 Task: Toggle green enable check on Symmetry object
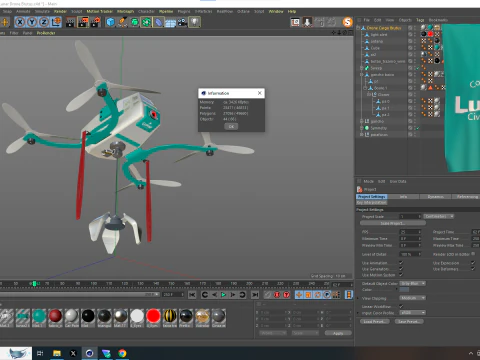(417, 128)
